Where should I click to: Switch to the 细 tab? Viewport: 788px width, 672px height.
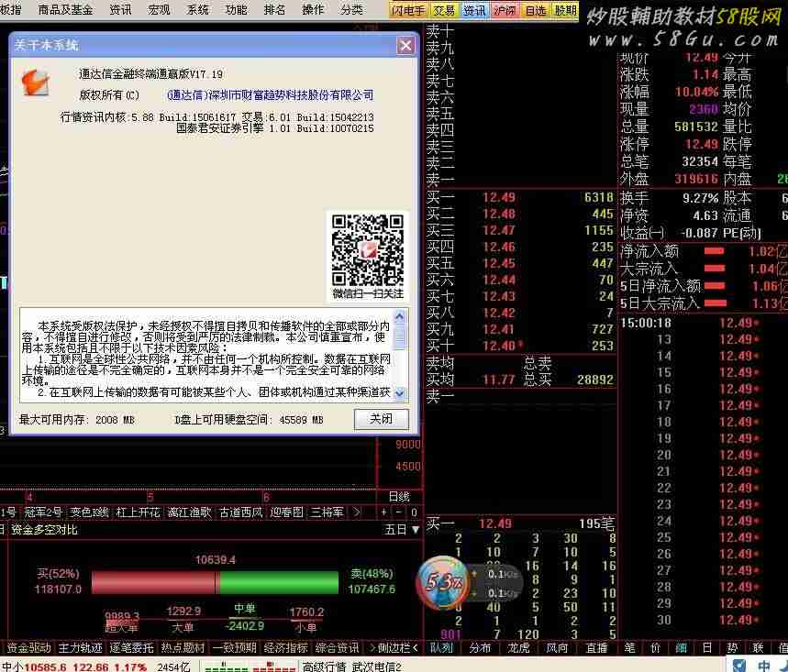pyautogui.click(x=681, y=648)
